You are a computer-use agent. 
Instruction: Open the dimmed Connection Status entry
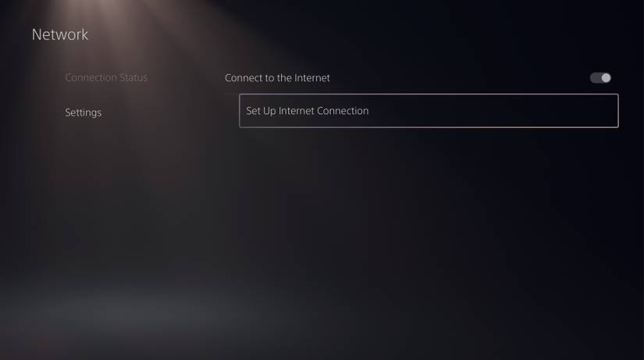click(106, 77)
